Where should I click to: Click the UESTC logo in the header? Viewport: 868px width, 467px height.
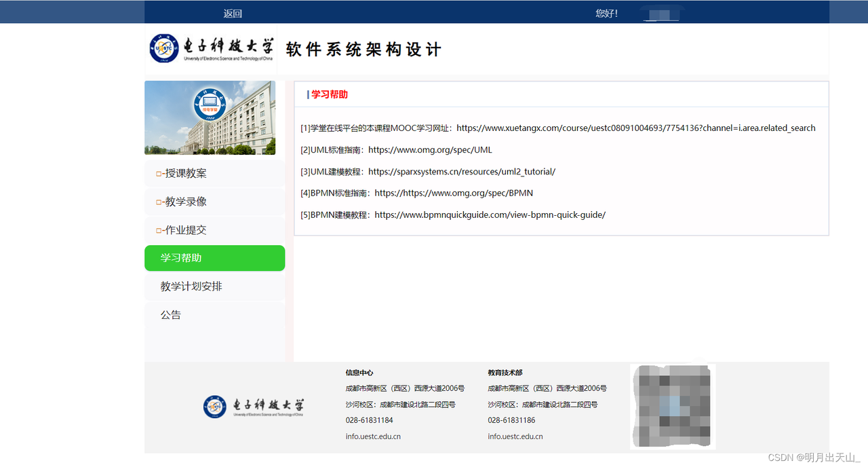click(x=212, y=48)
